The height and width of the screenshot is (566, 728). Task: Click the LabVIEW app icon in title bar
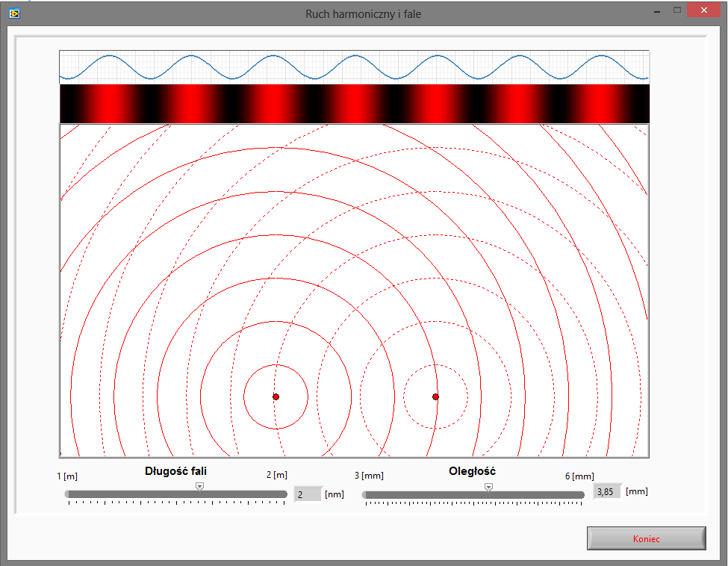pos(15,13)
